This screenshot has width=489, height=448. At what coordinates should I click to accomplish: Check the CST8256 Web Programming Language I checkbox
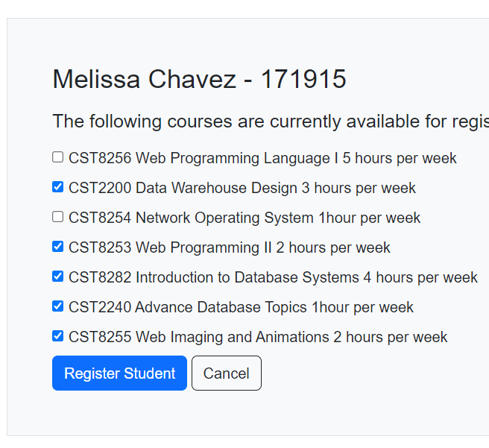coord(58,157)
